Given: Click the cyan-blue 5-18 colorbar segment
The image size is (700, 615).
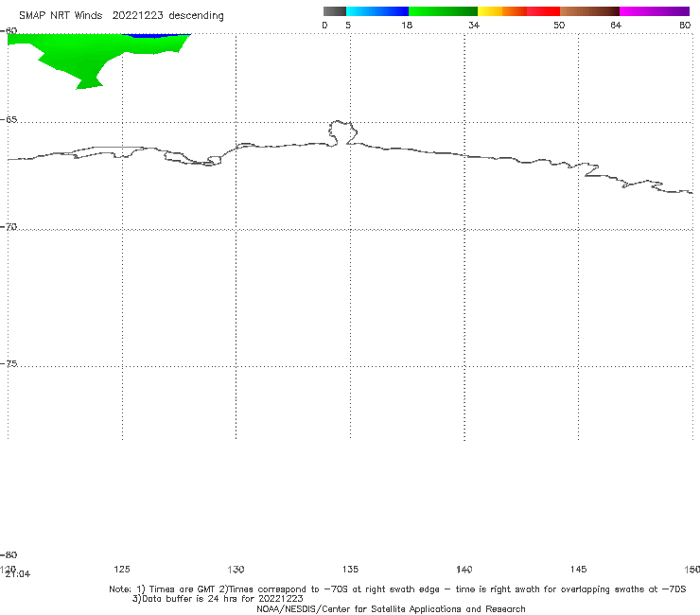Looking at the screenshot, I should coord(377,11).
